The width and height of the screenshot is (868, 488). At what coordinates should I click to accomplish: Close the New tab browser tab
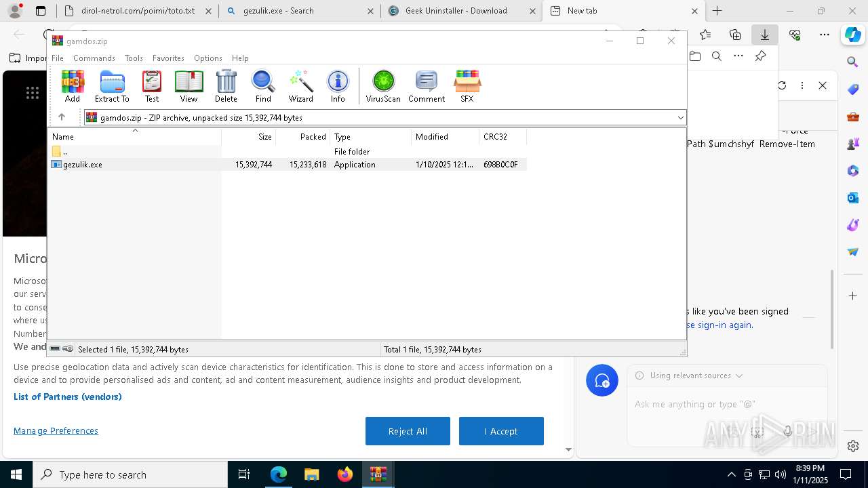point(694,11)
